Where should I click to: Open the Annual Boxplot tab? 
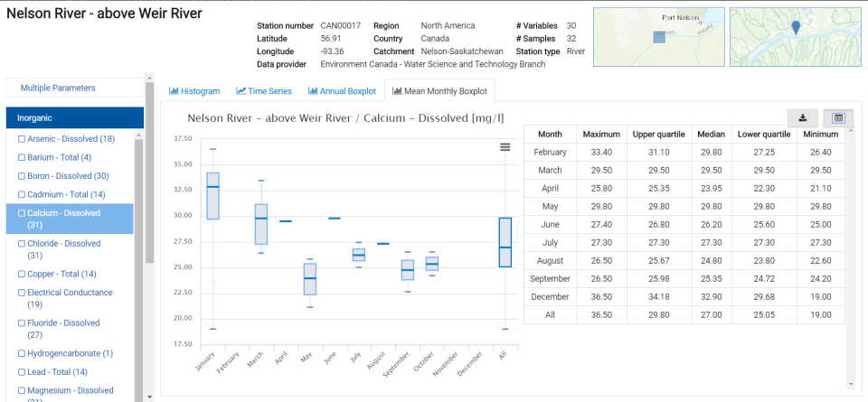(342, 91)
